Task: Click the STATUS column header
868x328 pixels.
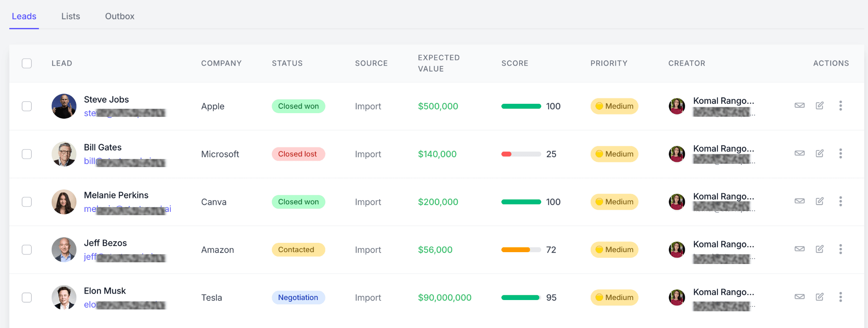Action: pos(287,64)
